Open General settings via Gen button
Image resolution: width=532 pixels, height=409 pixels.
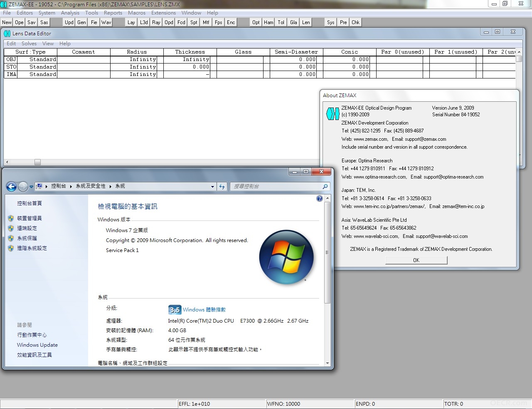pyautogui.click(x=81, y=22)
